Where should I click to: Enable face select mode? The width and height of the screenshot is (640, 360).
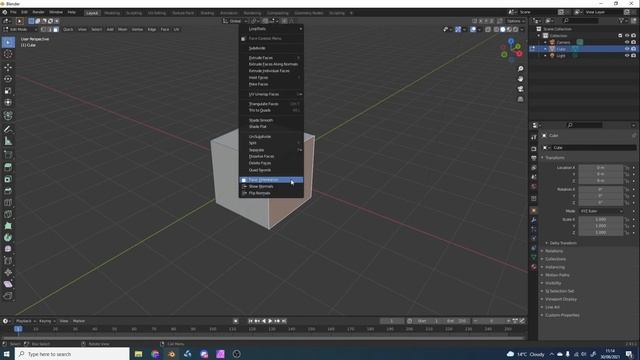56,29
